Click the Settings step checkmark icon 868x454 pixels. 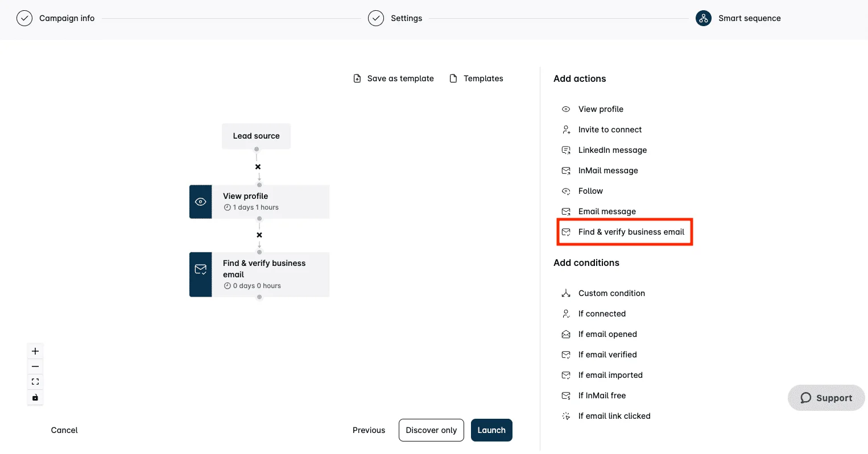click(x=376, y=18)
